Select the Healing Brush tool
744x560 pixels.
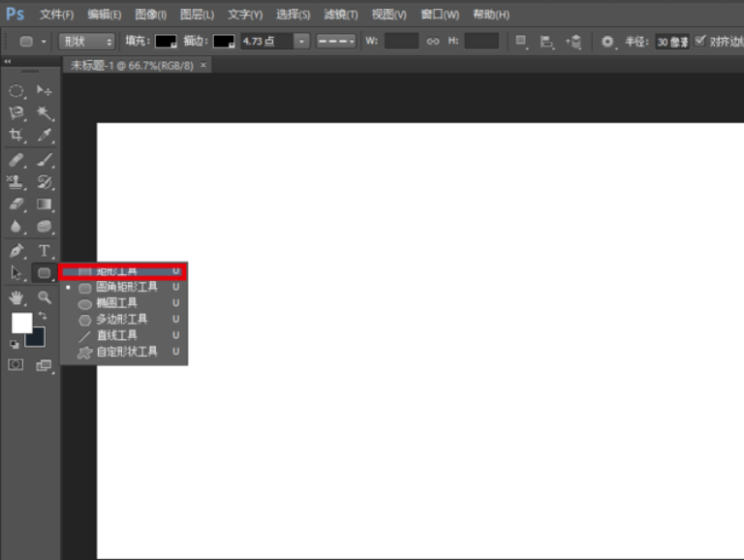(x=15, y=160)
